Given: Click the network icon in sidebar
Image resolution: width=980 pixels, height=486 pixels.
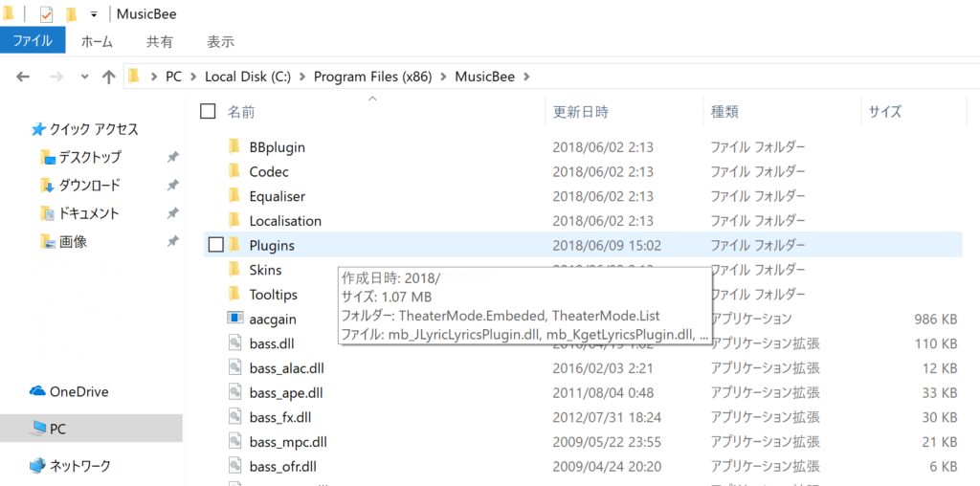Looking at the screenshot, I should [38, 465].
